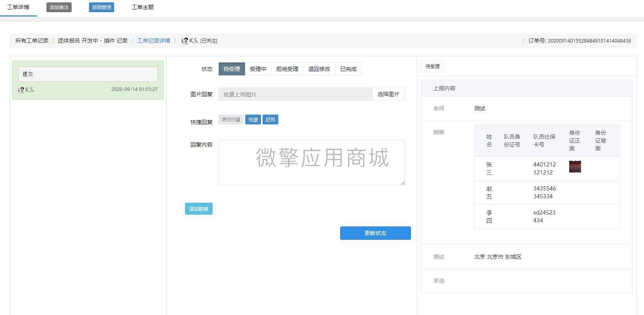Click the 选择图片 button
The height and width of the screenshot is (315, 644).
(x=389, y=94)
